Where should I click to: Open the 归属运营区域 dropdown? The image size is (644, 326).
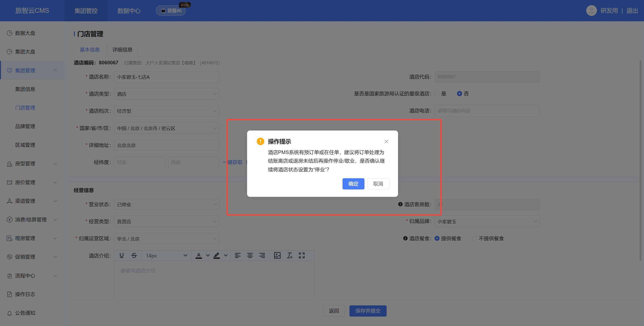coord(166,239)
